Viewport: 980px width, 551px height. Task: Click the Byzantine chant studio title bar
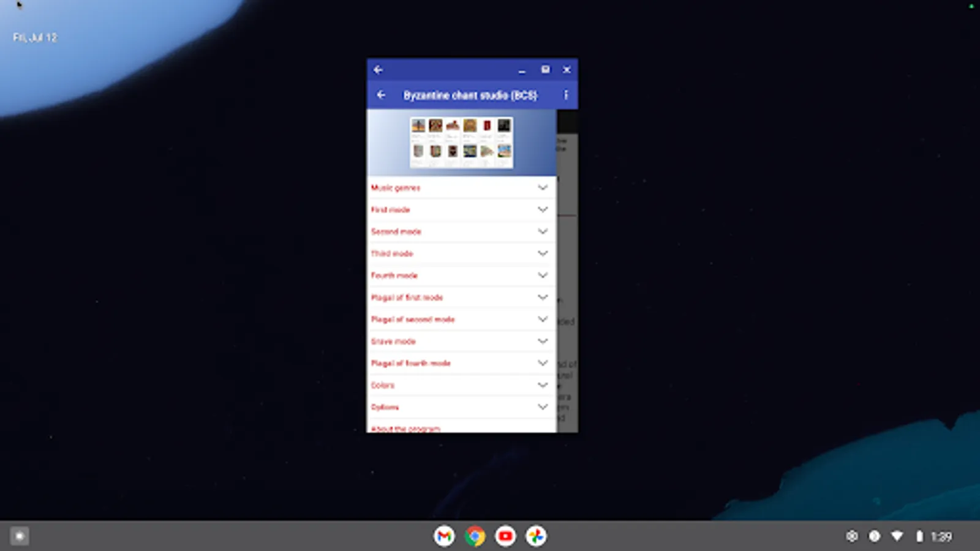coord(472,96)
